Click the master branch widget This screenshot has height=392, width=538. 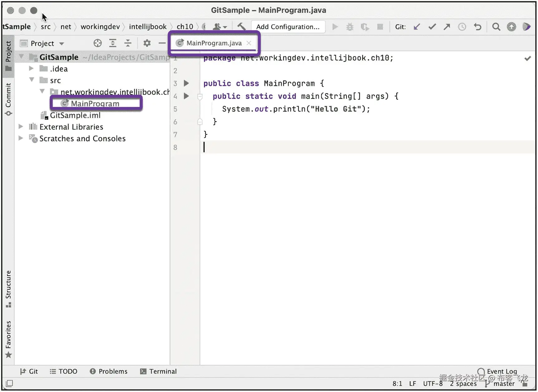[x=500, y=384]
